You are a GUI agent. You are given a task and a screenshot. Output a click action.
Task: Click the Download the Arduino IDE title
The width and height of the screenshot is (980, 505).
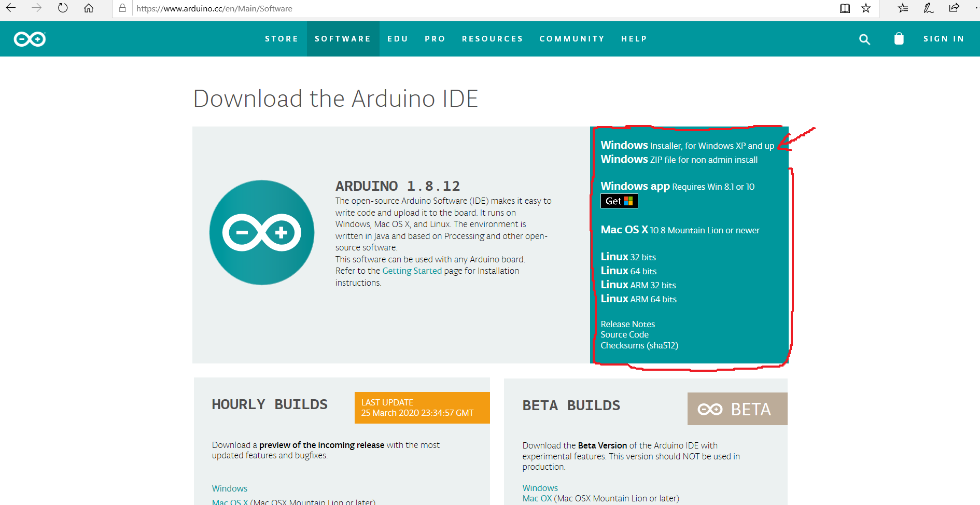(x=335, y=99)
